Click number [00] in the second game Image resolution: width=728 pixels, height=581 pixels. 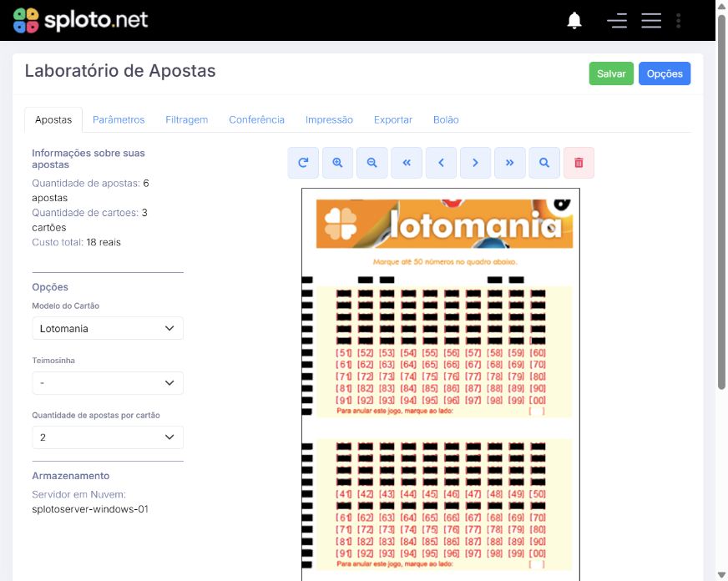tap(538, 553)
